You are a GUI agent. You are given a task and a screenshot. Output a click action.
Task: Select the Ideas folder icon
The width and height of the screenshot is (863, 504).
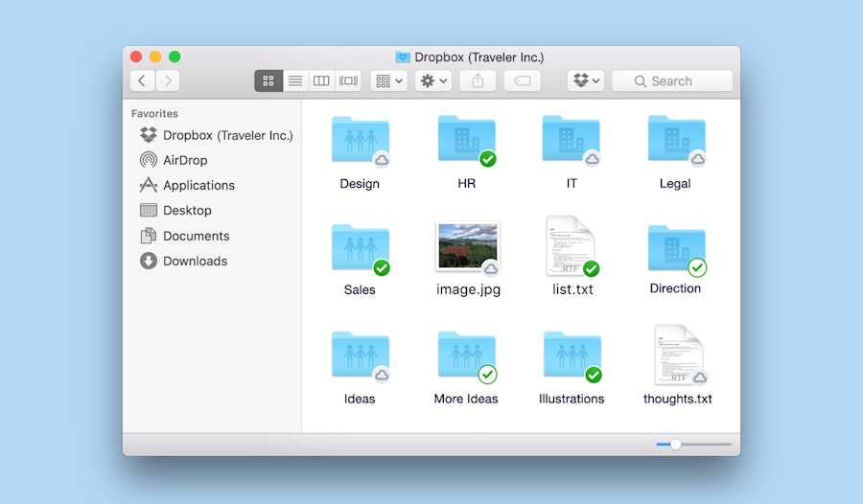click(360, 355)
